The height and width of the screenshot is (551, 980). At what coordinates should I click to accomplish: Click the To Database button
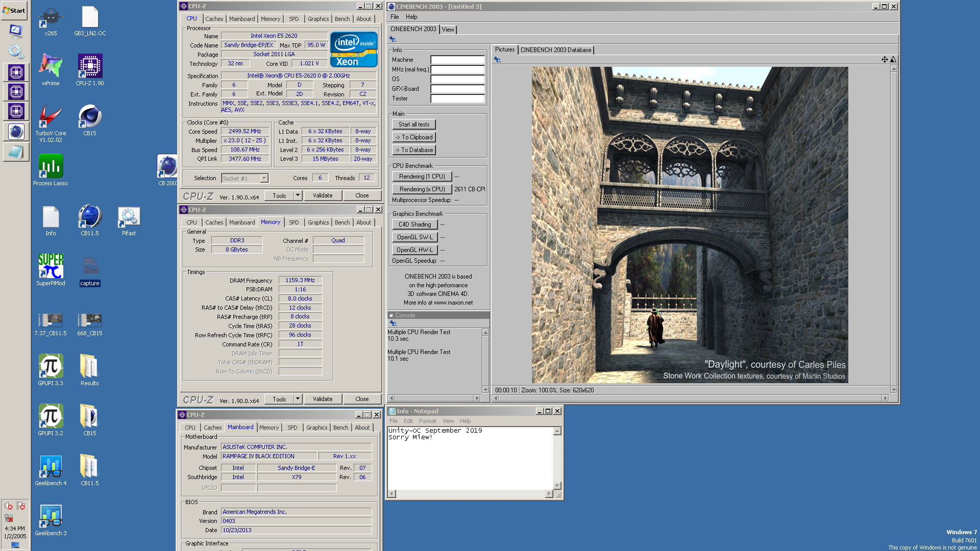tap(414, 150)
